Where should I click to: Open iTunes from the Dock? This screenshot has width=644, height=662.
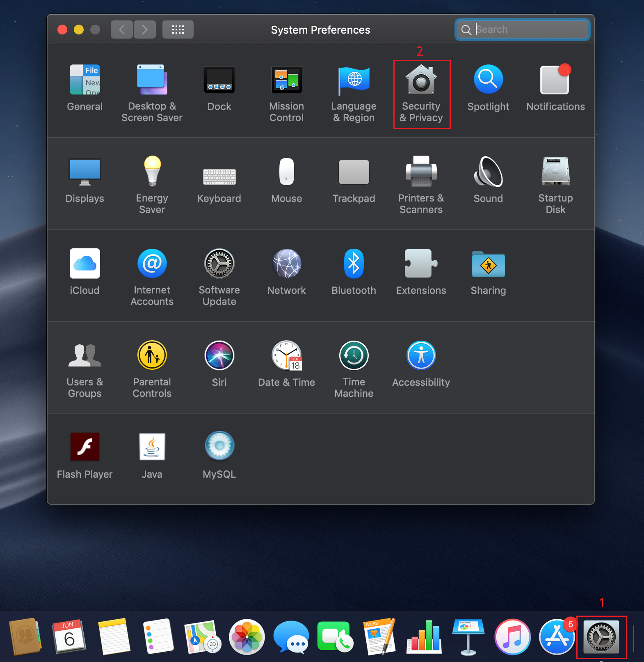point(513,637)
